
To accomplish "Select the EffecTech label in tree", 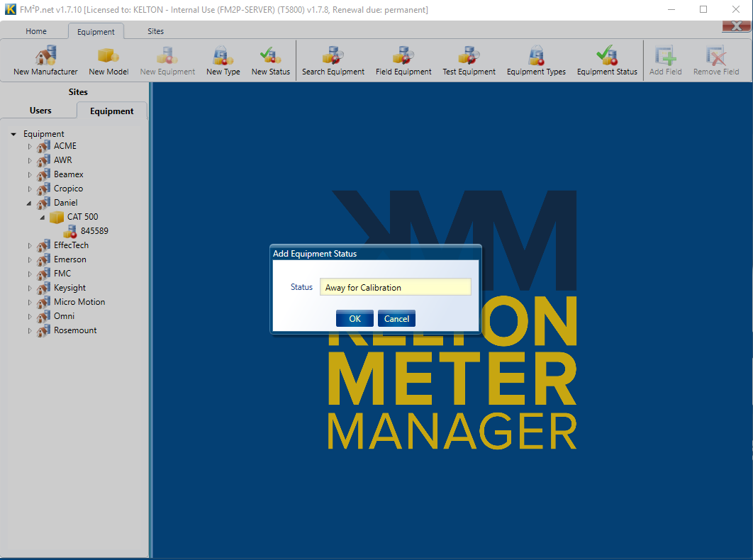I will pos(71,245).
